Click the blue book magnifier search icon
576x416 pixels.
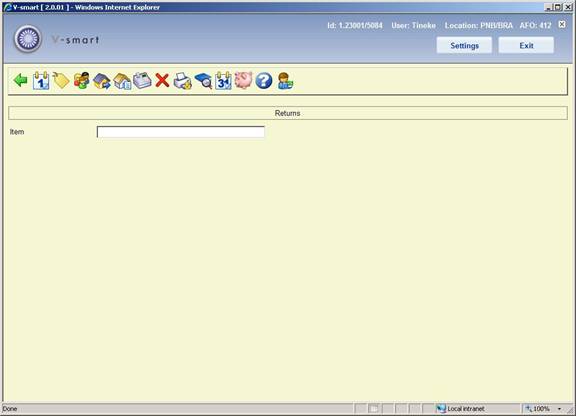coord(203,80)
